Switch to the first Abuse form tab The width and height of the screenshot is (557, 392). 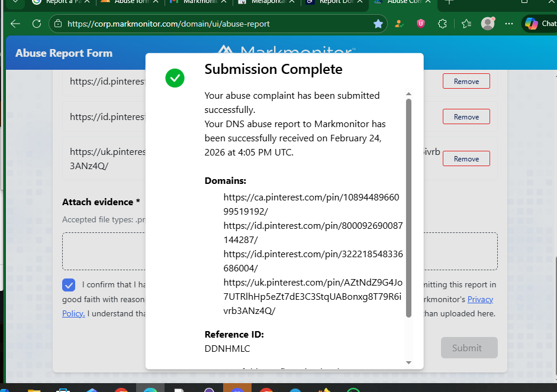(x=130, y=2)
